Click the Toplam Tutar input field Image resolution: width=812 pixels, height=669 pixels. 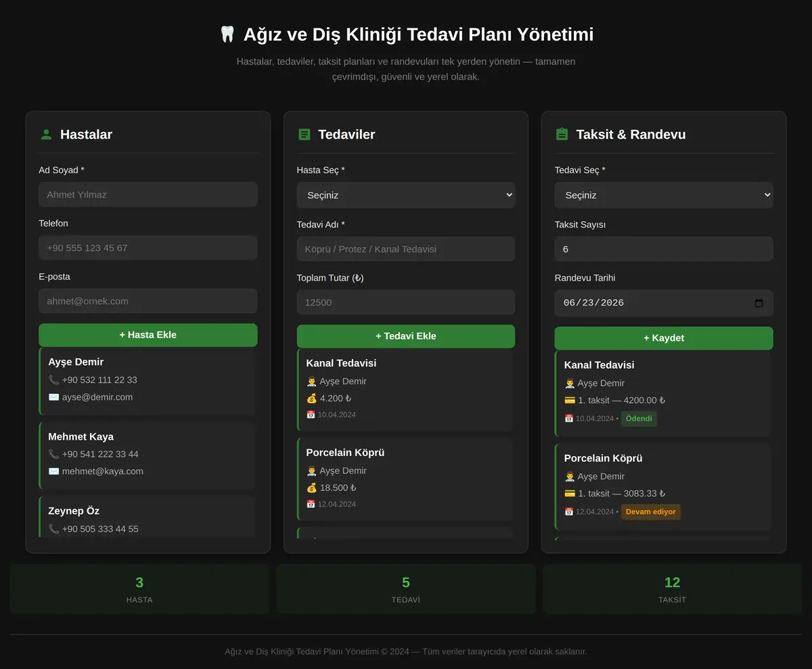(406, 302)
